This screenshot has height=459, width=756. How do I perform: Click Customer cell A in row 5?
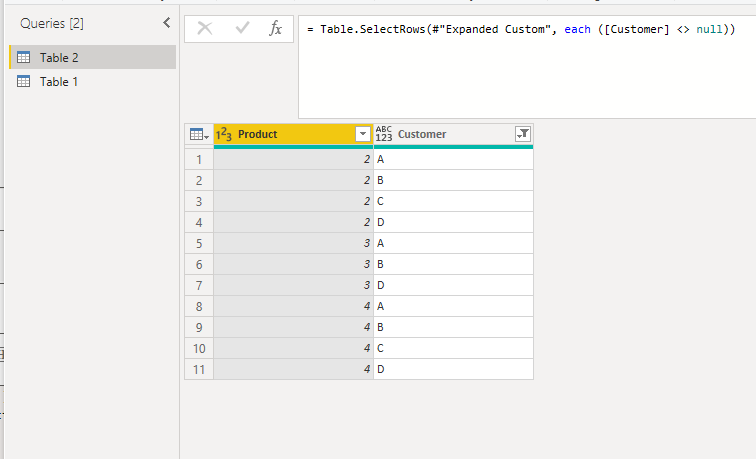pyautogui.click(x=454, y=243)
